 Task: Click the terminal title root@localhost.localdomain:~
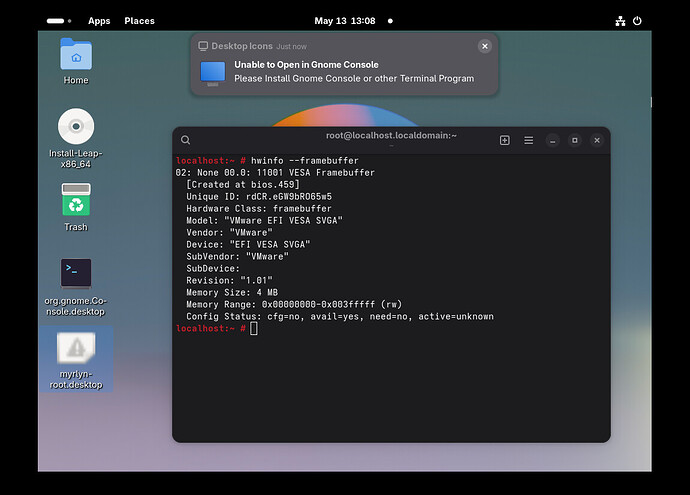pyautogui.click(x=391, y=136)
